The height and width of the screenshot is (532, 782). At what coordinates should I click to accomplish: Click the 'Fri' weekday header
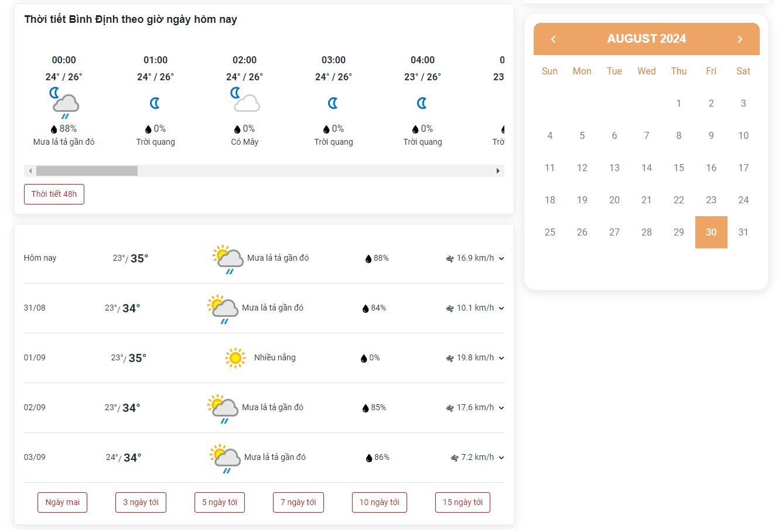tap(711, 71)
